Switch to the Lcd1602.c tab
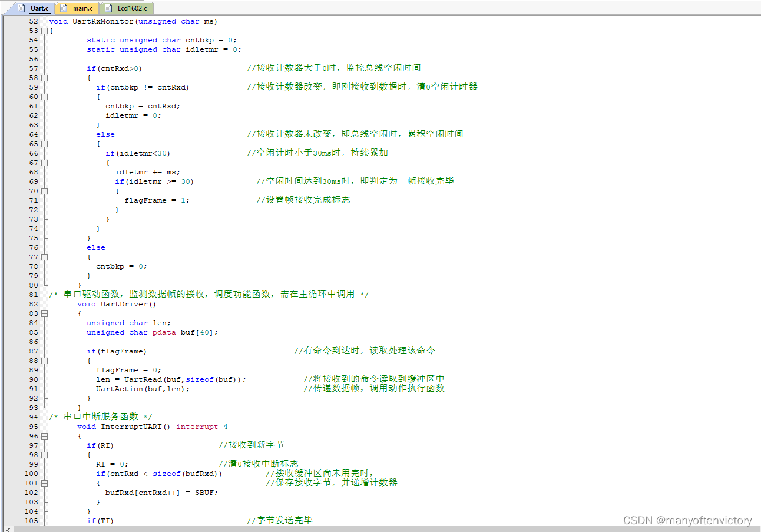 (x=127, y=8)
